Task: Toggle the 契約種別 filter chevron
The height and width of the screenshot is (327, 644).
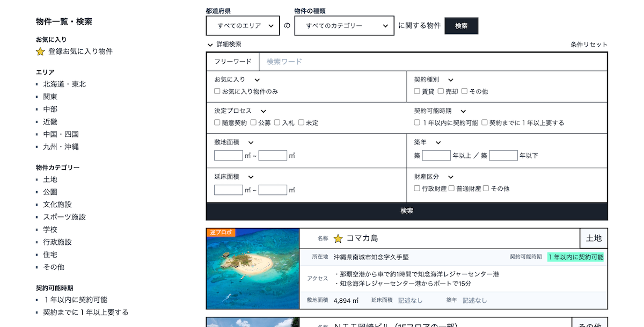Action: [451, 80]
